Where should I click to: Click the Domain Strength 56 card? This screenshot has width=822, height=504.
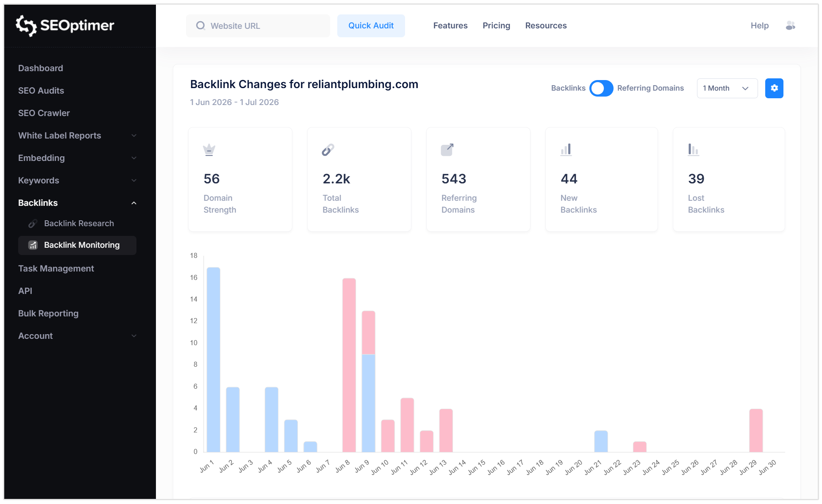[240, 179]
